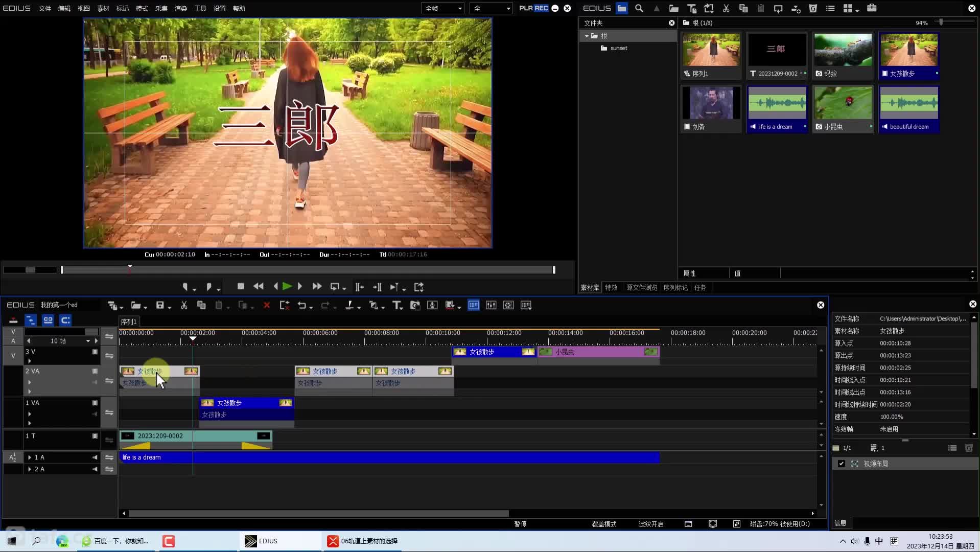Click the timeline horizontal scrollbar

tap(318, 513)
